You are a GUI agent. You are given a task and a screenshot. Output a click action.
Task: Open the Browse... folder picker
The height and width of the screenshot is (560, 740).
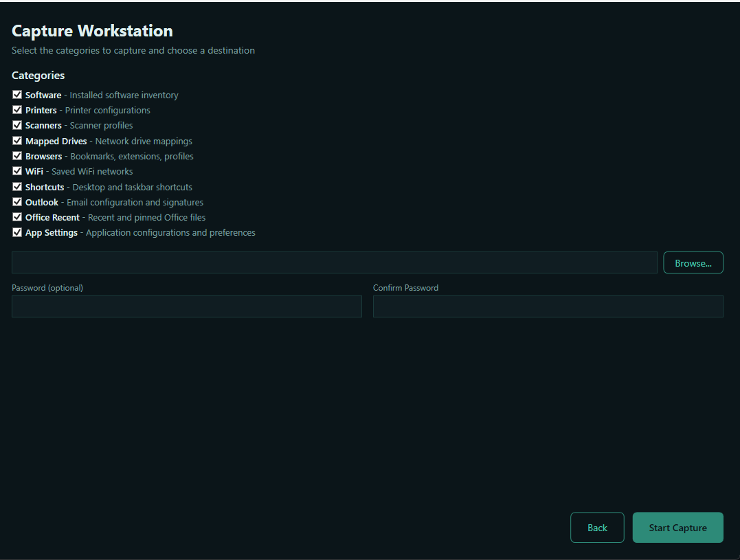(x=693, y=262)
